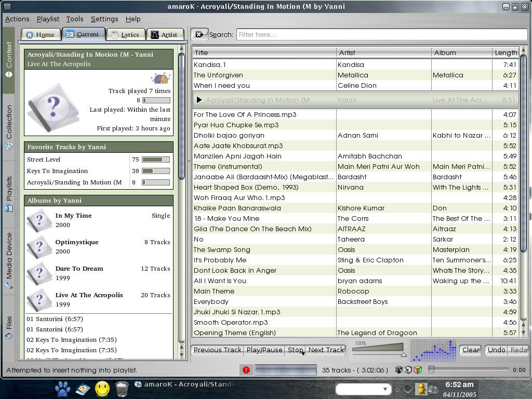Screen dimensions: 532x399
Task: Click the unknown cover art of current track
Action: pyautogui.click(x=53, y=107)
